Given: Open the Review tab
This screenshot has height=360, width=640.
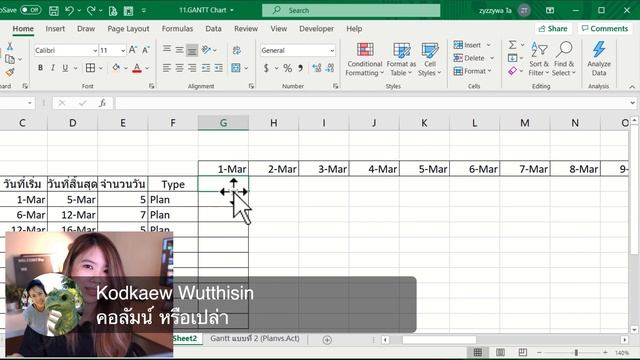Looking at the screenshot, I should [246, 29].
